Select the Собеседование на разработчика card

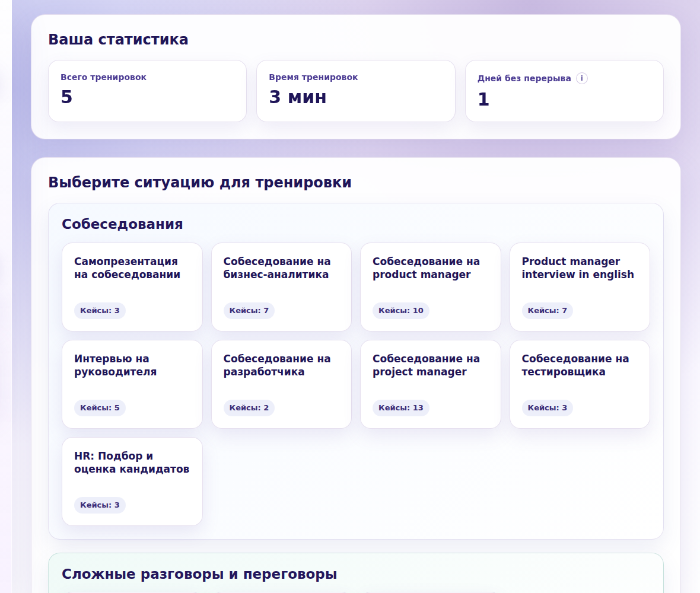281,384
